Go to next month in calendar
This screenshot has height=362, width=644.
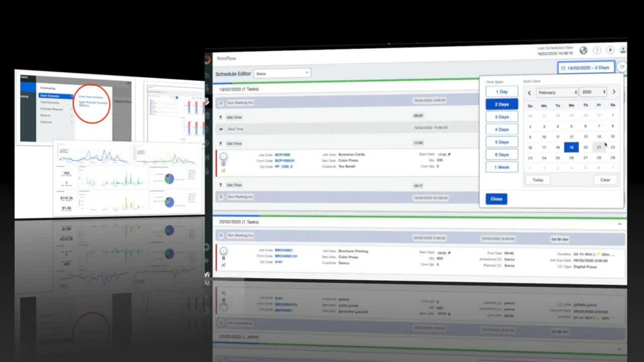(x=613, y=92)
